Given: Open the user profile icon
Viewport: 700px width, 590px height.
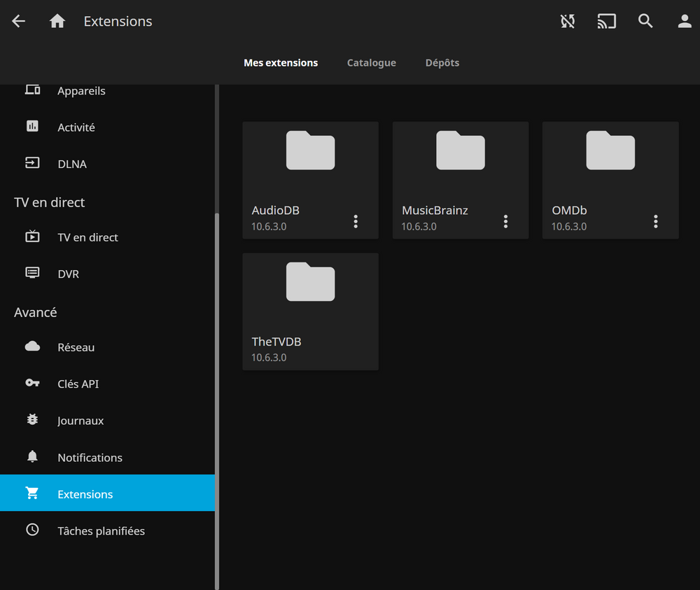Looking at the screenshot, I should (685, 22).
